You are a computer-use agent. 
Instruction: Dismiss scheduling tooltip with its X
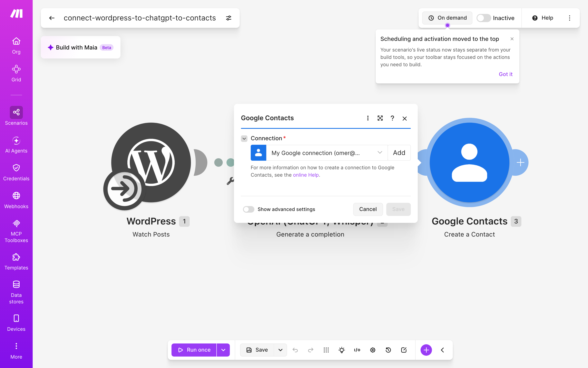point(512,39)
